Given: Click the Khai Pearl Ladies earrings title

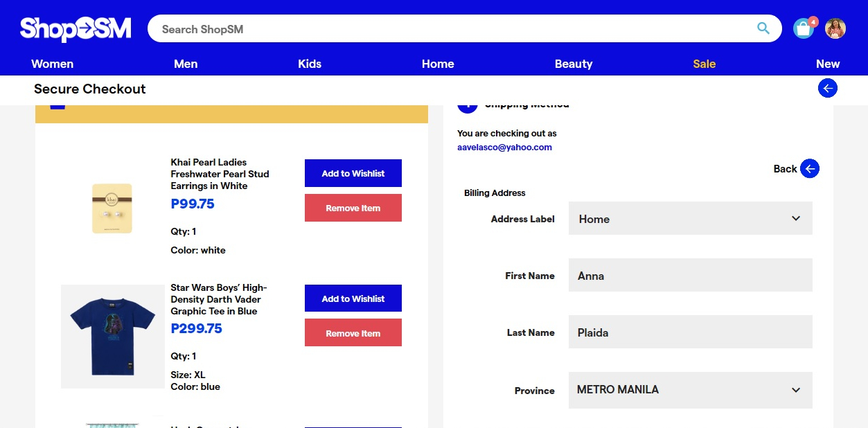Looking at the screenshot, I should [220, 174].
